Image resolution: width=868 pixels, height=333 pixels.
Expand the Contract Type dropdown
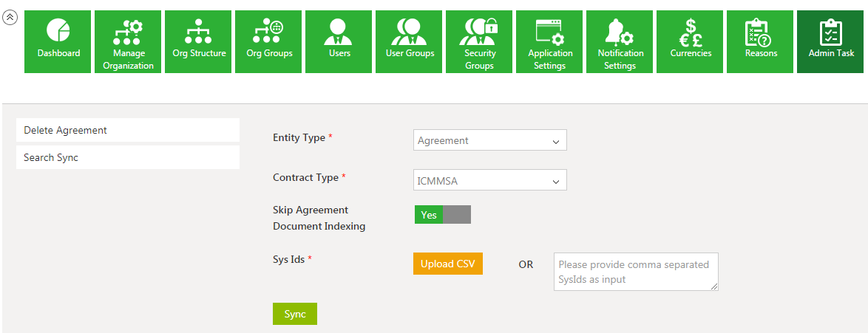489,180
